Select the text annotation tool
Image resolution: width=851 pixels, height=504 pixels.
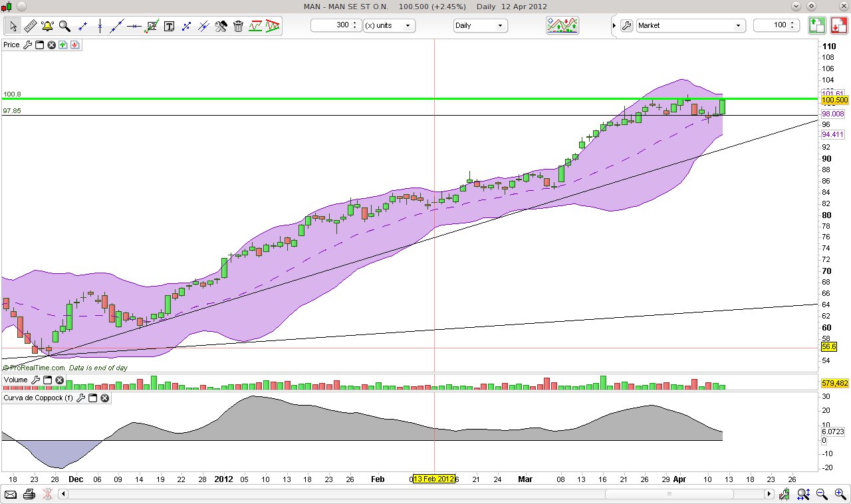pos(170,25)
